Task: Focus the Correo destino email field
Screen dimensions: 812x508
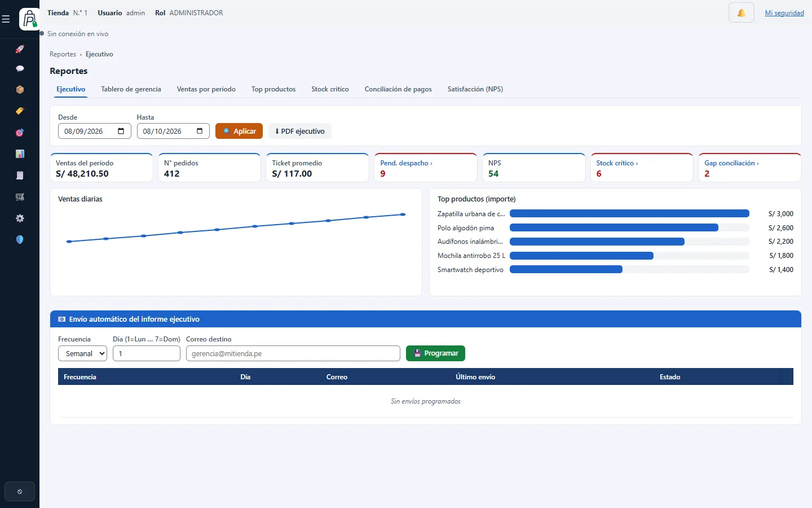Action: pos(293,353)
